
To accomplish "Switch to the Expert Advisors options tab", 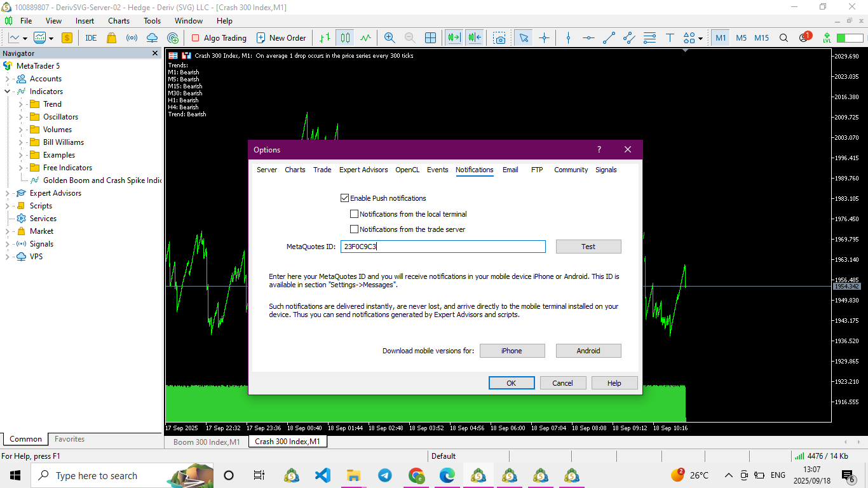I will (363, 170).
